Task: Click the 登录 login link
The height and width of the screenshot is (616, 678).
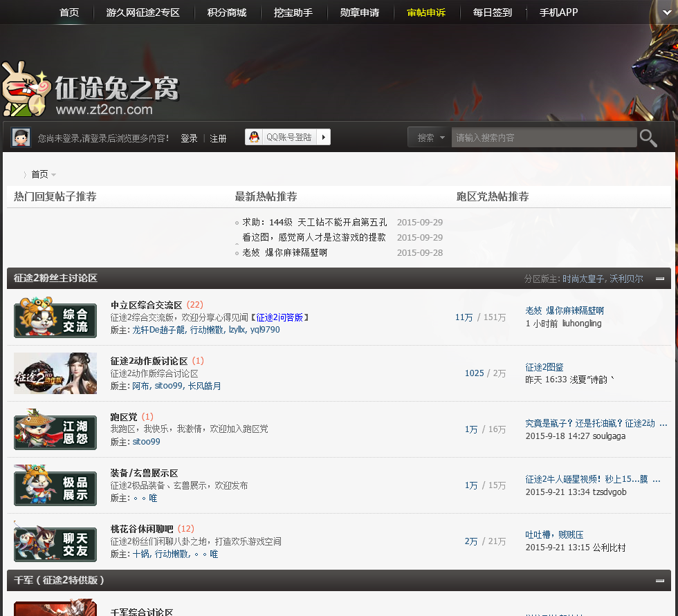Action: 189,138
